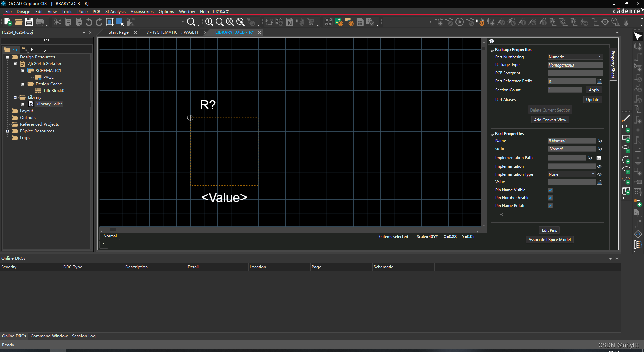644x352 pixels.
Task: Click the Associate PSpice Model button
Action: click(549, 240)
